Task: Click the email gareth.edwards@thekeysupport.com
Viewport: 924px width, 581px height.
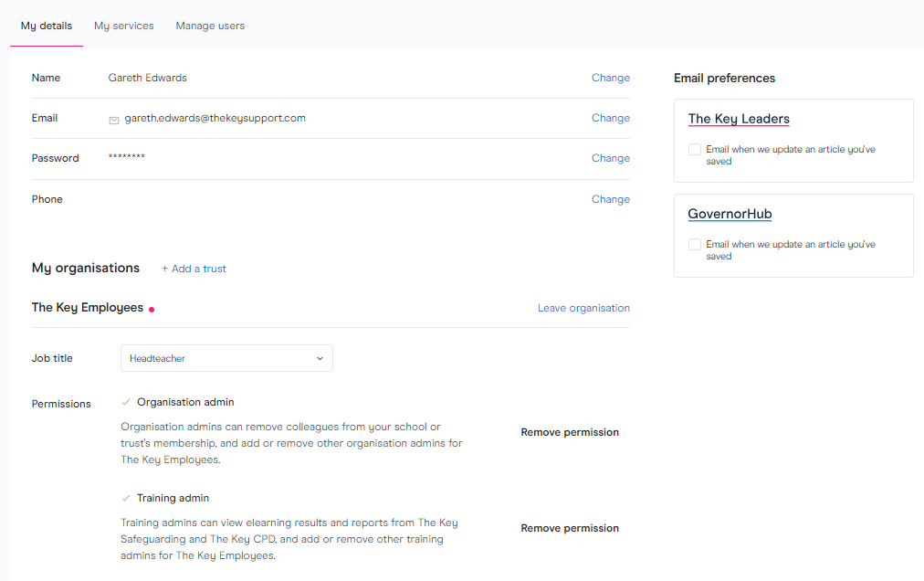Action: point(215,118)
